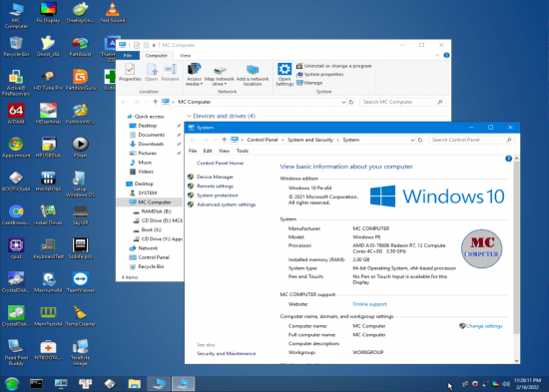
Task: Launch MemTest64 desktop icon
Action: pos(48,316)
